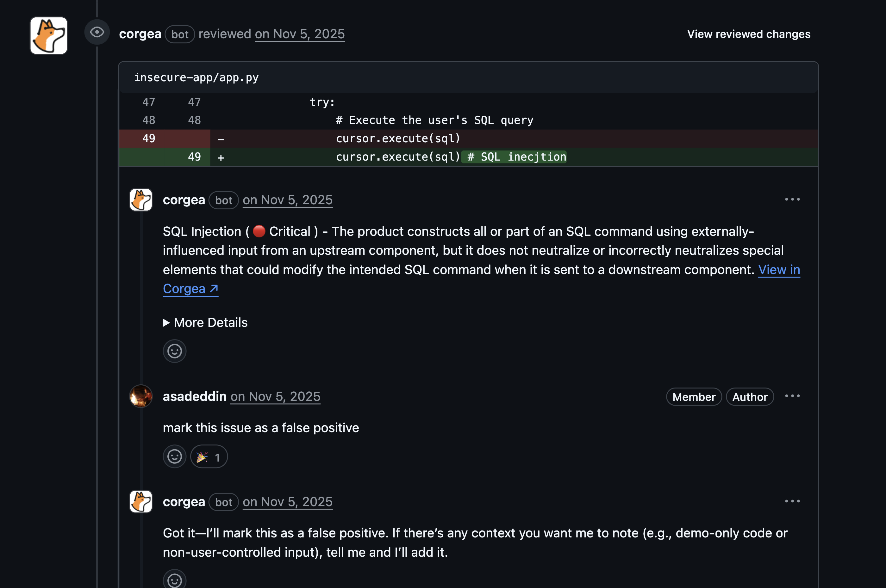This screenshot has width=886, height=588.
Task: Open kebab menu on corgea's last reply
Action: (x=793, y=501)
